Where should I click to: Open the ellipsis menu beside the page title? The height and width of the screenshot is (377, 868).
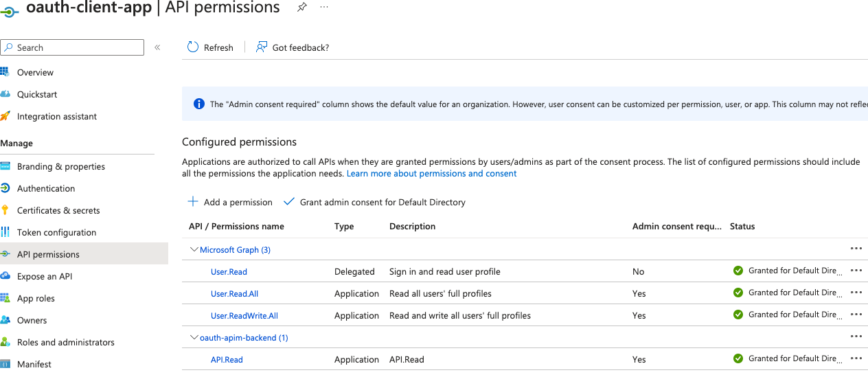click(324, 7)
